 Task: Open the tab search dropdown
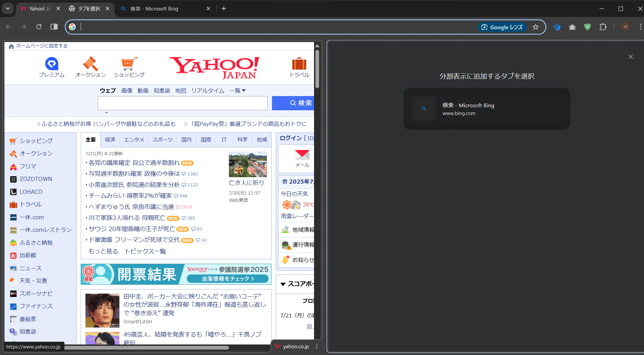[7, 8]
